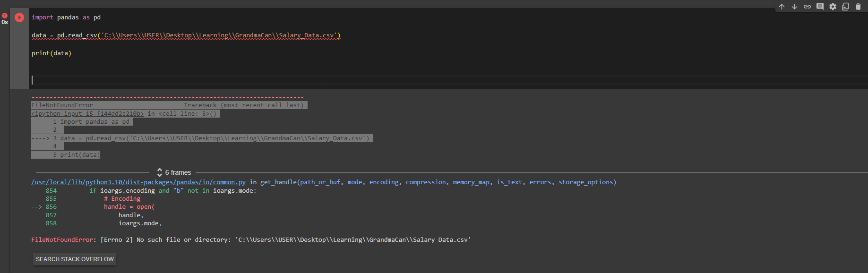Run the pandas code cell
This screenshot has width=868, height=273.
pyautogui.click(x=19, y=17)
